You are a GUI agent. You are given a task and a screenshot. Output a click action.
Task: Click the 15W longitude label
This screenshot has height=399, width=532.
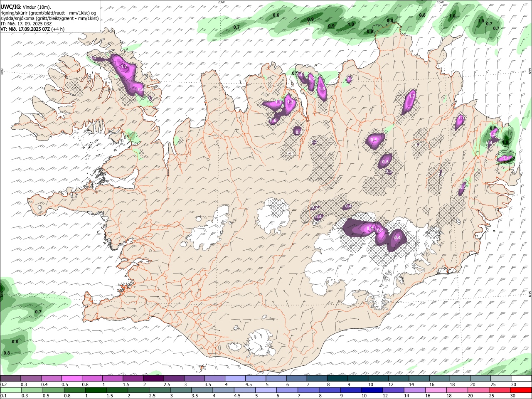(x=440, y=2)
